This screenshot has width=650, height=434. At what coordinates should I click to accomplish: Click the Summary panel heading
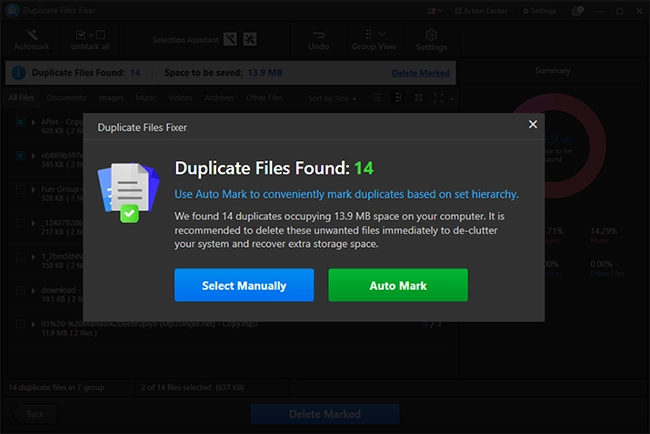click(x=552, y=71)
